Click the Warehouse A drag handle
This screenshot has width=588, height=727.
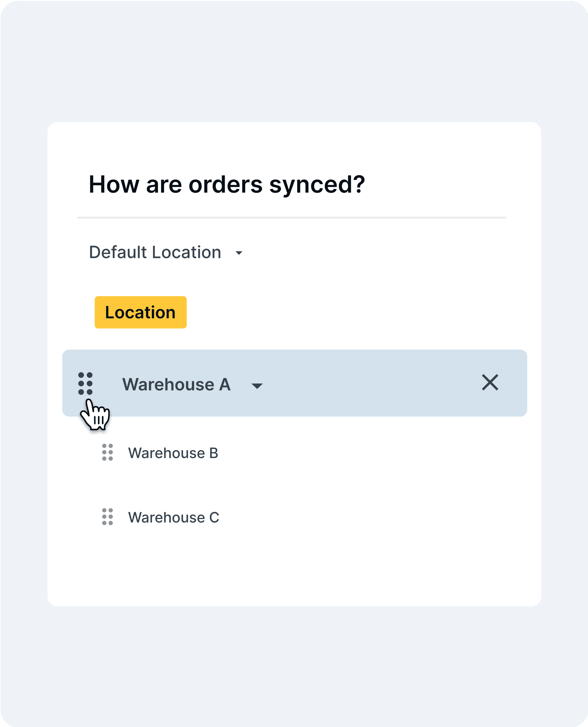85,383
